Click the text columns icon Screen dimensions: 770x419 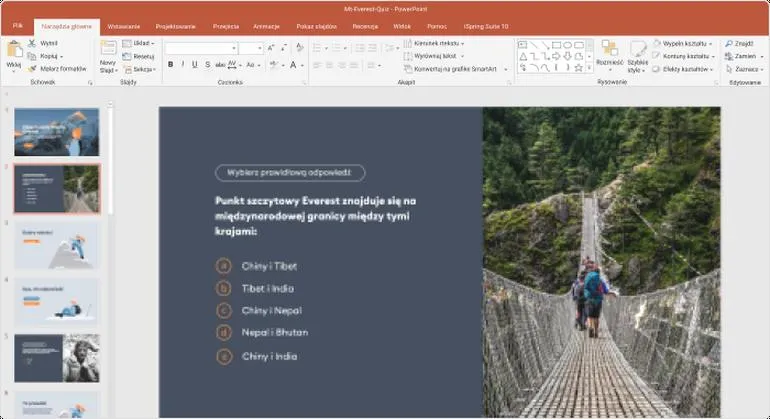tap(372, 65)
